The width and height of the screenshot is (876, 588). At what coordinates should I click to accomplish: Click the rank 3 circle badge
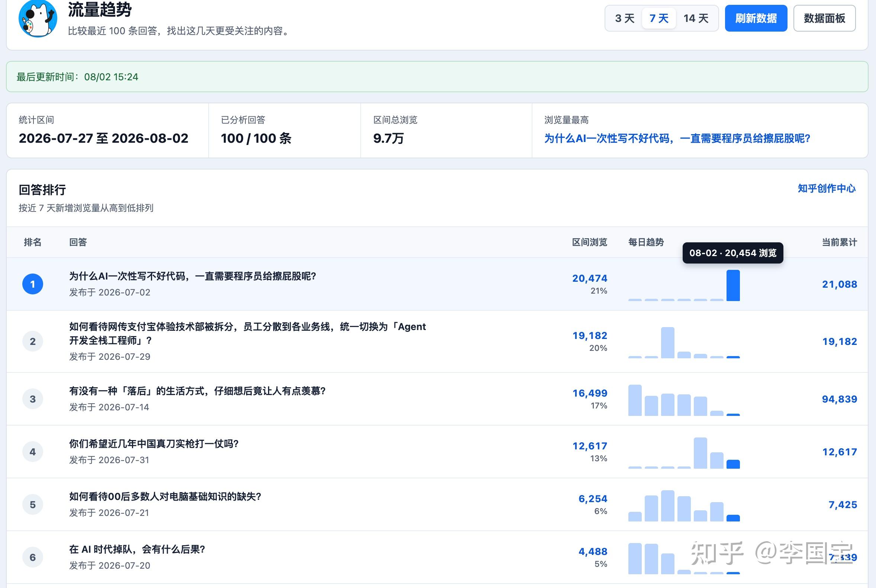click(x=33, y=399)
